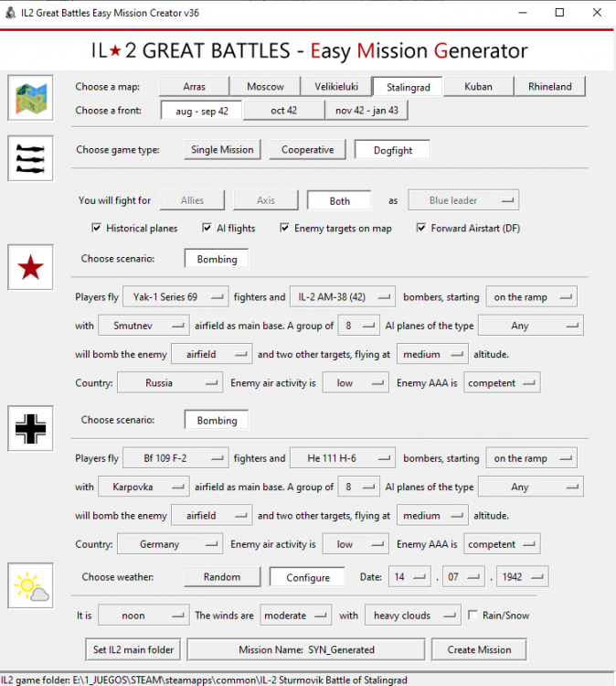616x686 pixels.
Task: Click Random weather button
Action: coord(222,577)
